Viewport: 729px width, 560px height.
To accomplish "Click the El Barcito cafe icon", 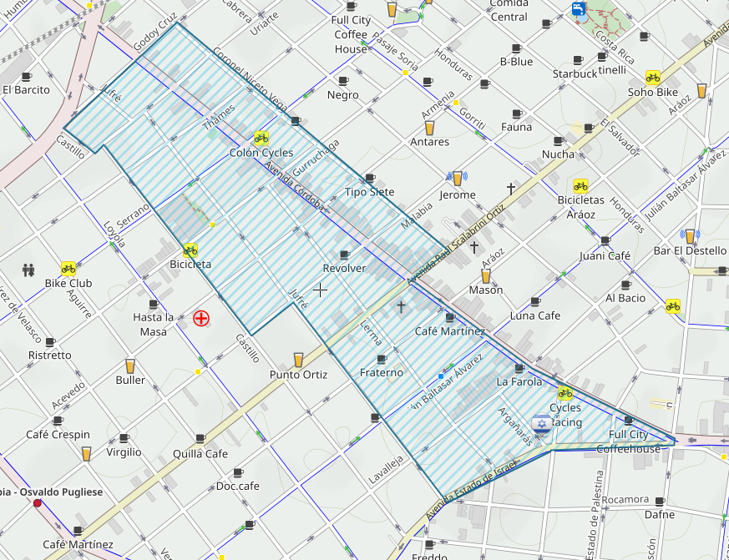I will pos(27,76).
